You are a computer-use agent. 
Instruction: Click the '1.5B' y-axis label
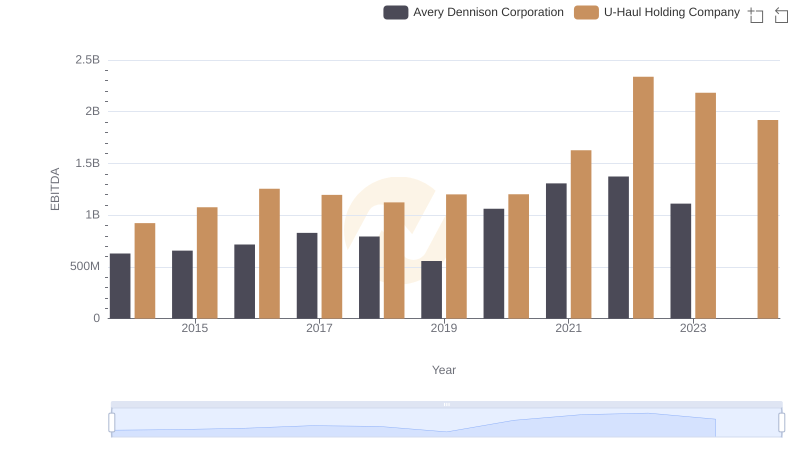click(x=88, y=163)
